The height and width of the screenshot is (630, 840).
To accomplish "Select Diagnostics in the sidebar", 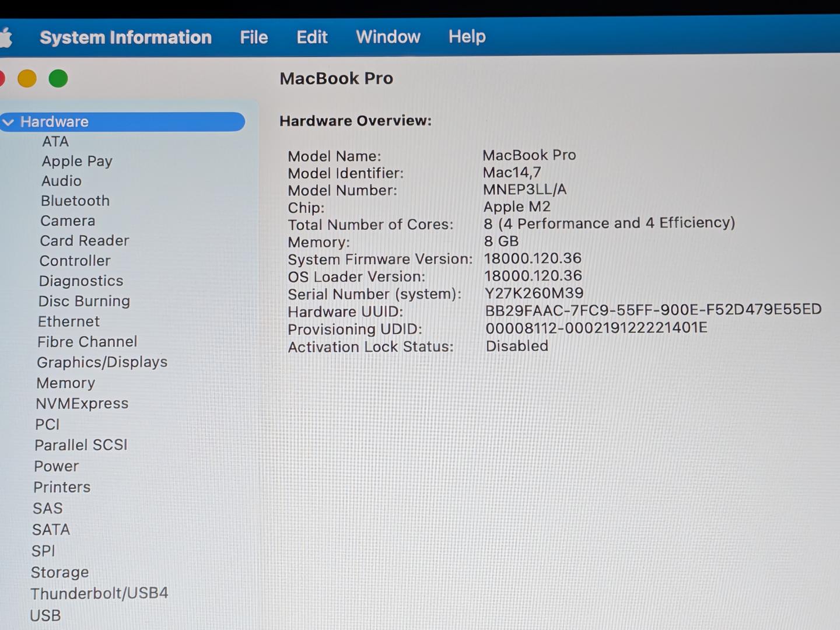I will 81,281.
